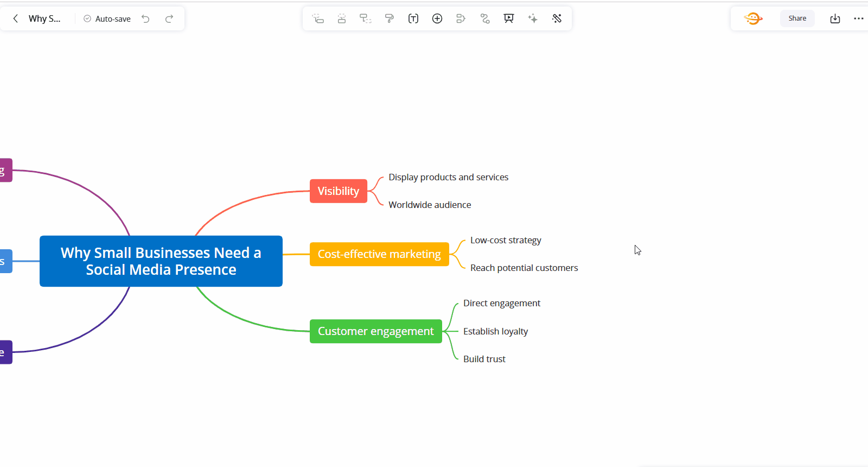Image resolution: width=868 pixels, height=467 pixels.
Task: Click the 'Build trust' subtopic
Action: pyautogui.click(x=484, y=359)
